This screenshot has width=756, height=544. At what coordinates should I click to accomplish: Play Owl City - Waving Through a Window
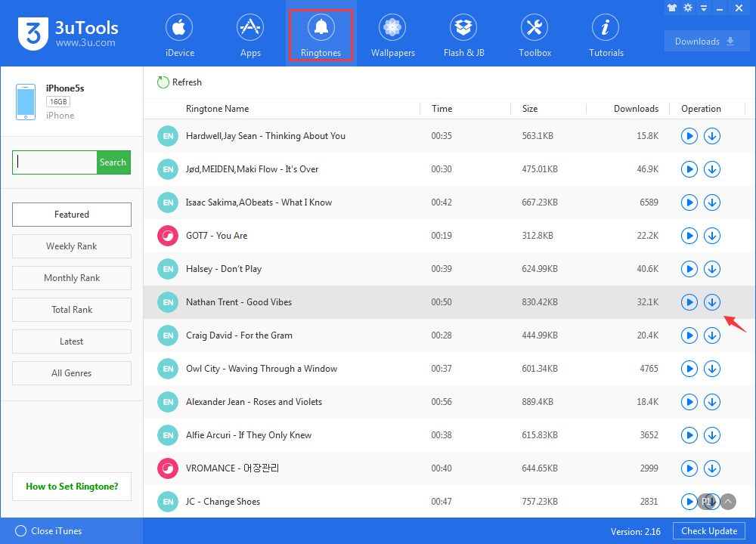point(689,369)
